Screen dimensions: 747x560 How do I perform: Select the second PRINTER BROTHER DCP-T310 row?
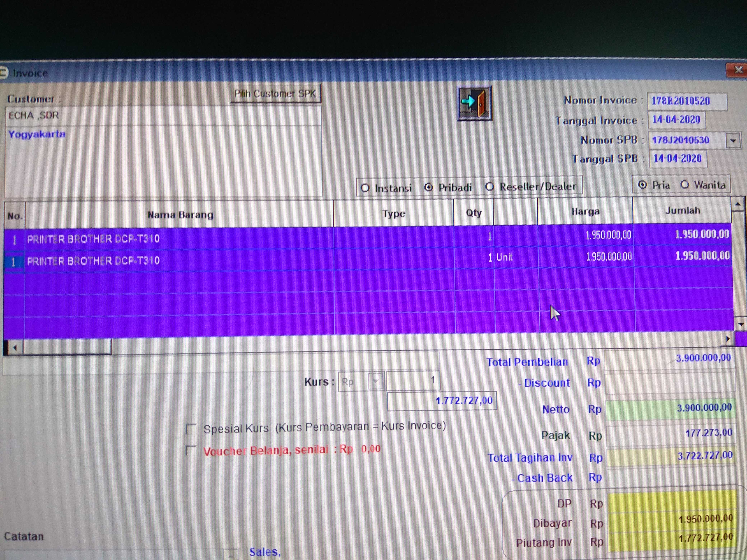click(x=93, y=261)
